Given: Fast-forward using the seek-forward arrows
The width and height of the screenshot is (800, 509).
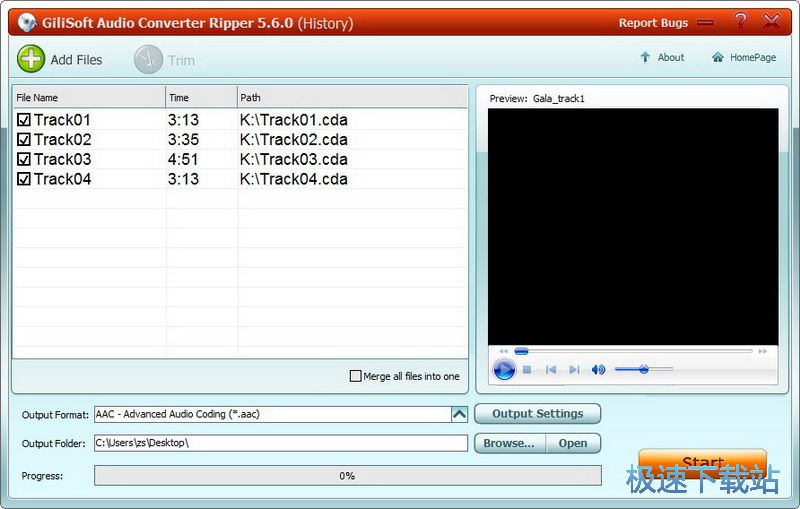Looking at the screenshot, I should pyautogui.click(x=763, y=351).
